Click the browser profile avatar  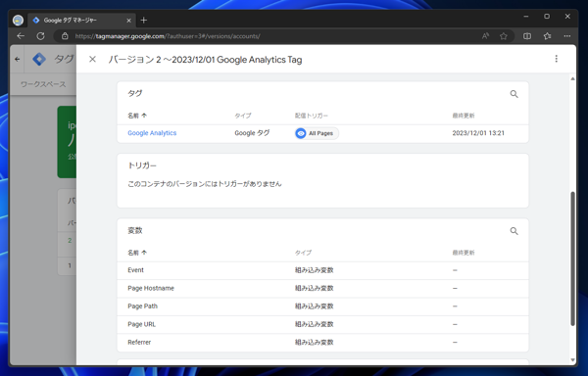[18, 21]
